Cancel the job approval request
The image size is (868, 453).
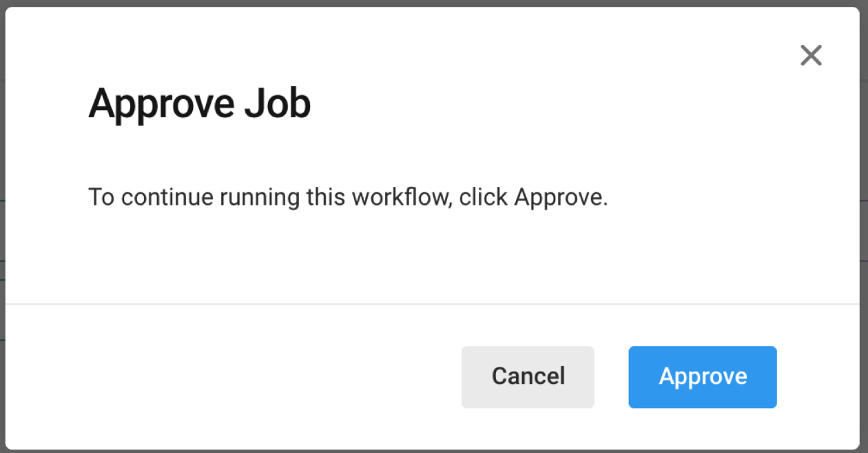coord(528,376)
